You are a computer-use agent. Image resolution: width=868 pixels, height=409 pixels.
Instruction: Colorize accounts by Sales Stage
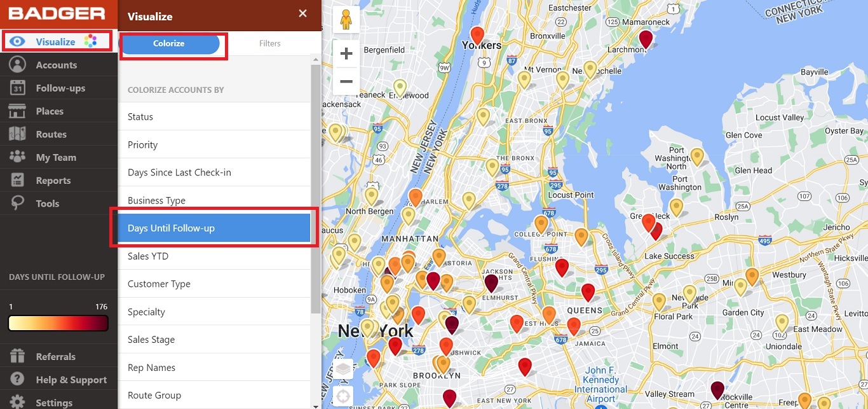click(x=214, y=340)
